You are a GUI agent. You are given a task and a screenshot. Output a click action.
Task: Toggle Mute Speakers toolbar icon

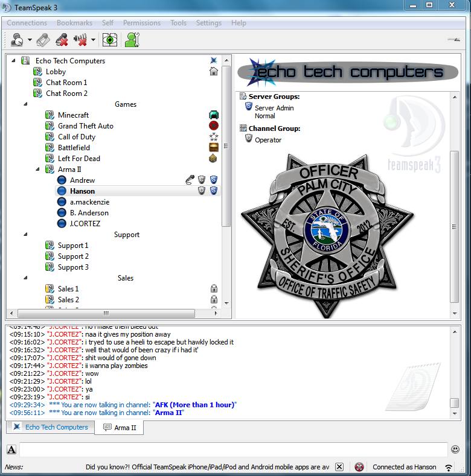[80, 40]
